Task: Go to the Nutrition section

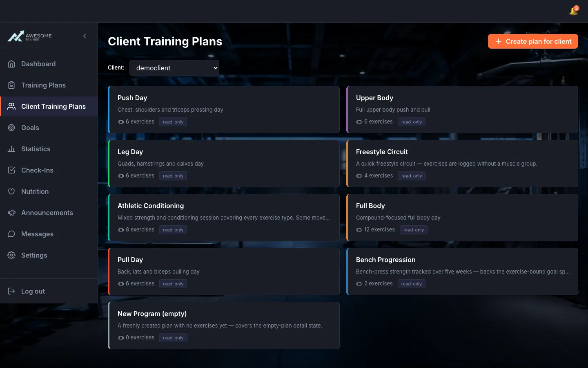Action: 49,191
